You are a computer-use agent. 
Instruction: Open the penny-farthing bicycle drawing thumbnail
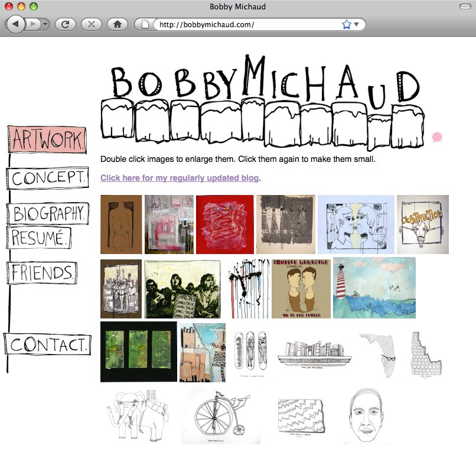220,415
